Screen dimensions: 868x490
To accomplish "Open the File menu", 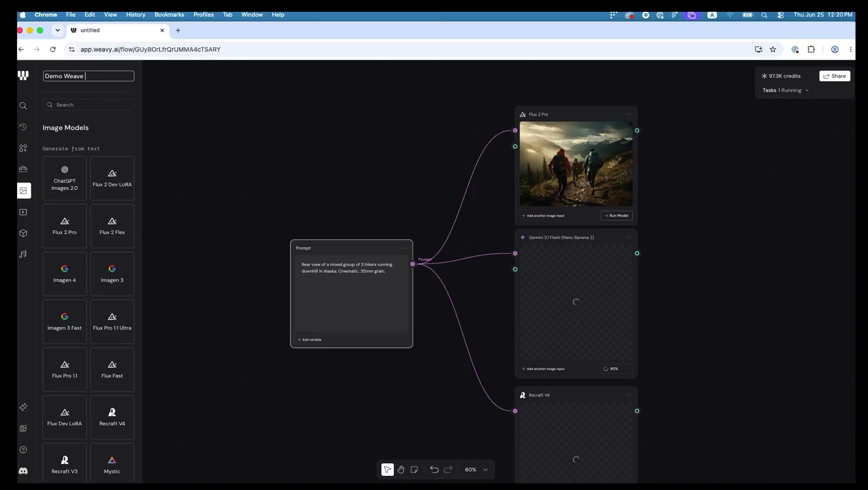I will [x=70, y=15].
